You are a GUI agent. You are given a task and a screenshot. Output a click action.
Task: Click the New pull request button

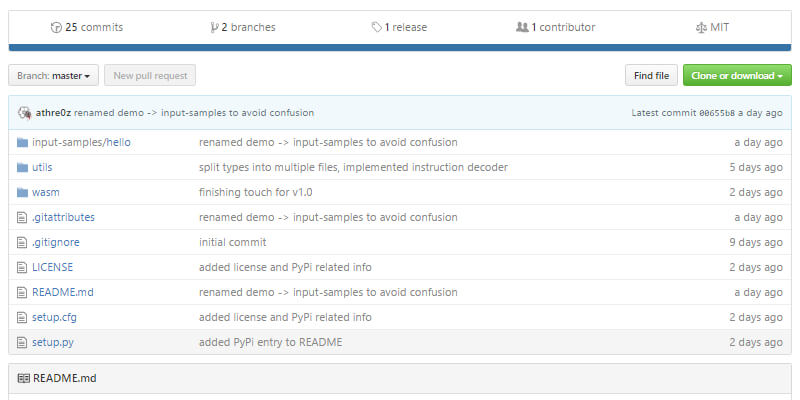click(x=150, y=75)
